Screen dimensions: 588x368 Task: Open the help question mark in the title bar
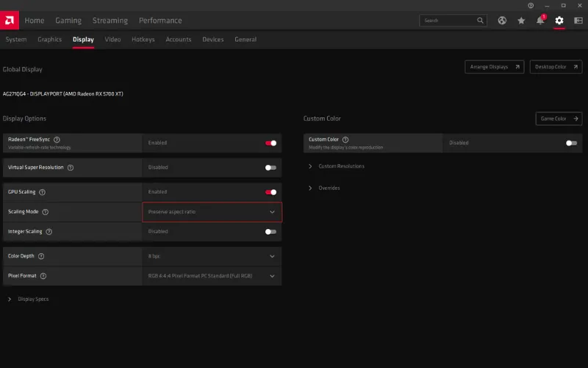[x=531, y=5]
